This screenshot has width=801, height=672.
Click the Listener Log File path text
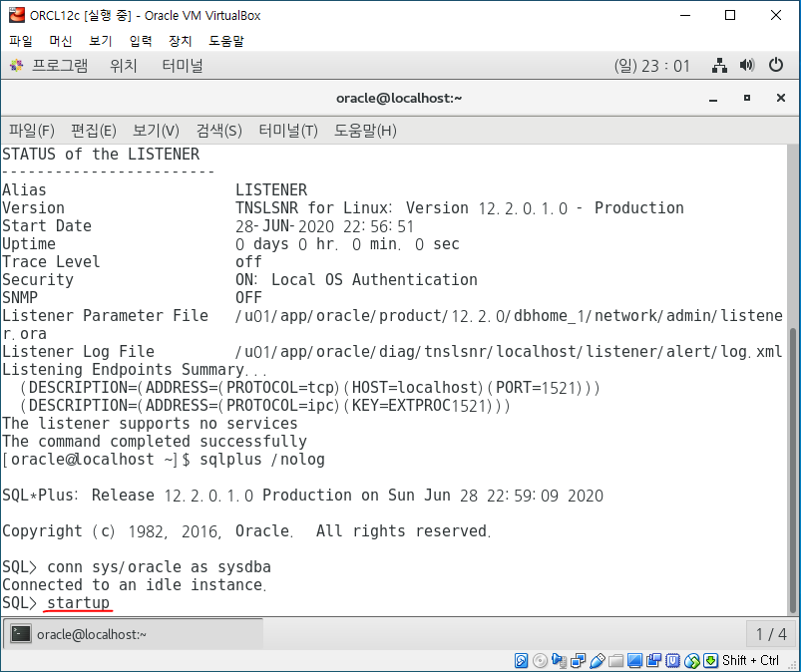pos(509,351)
